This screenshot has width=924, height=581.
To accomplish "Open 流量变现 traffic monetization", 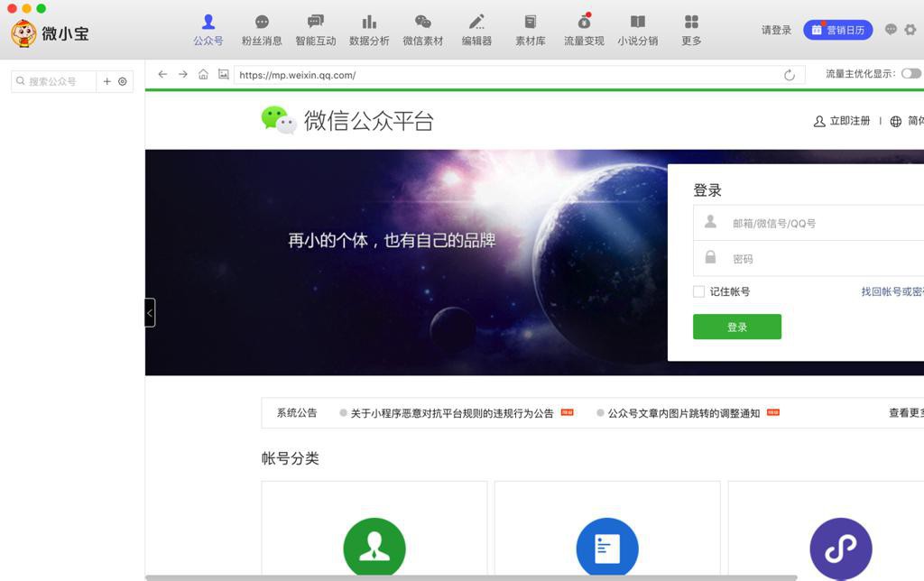I will [x=584, y=30].
